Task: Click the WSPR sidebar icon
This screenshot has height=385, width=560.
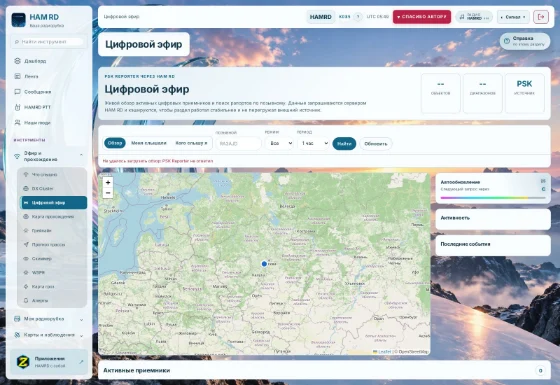Action: pyautogui.click(x=26, y=272)
